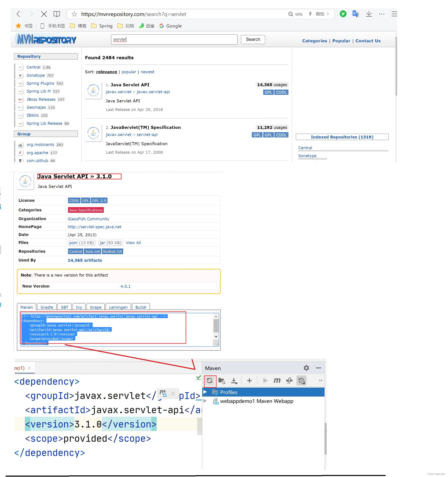
Task: Switch to the Grape tab
Action: pos(96,307)
